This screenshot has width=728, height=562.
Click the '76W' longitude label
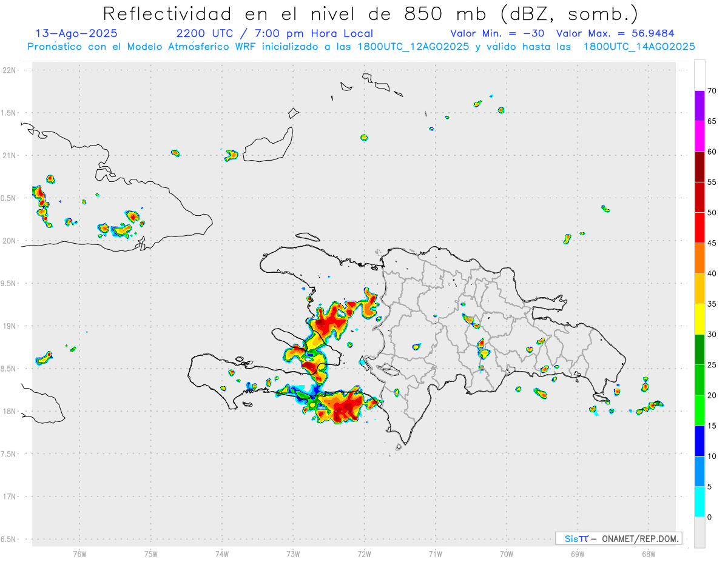click(79, 554)
